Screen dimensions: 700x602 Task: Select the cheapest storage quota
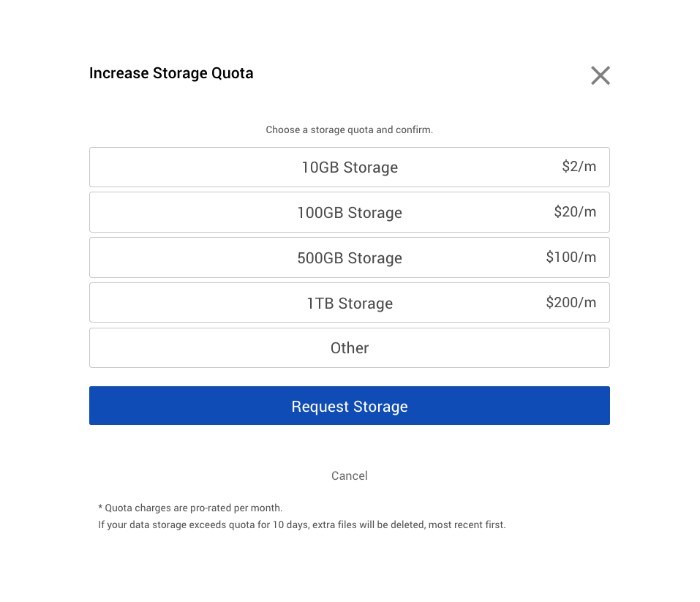tap(349, 167)
